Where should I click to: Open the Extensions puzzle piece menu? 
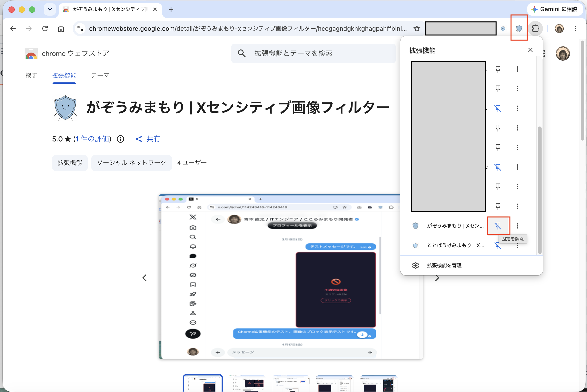(535, 29)
